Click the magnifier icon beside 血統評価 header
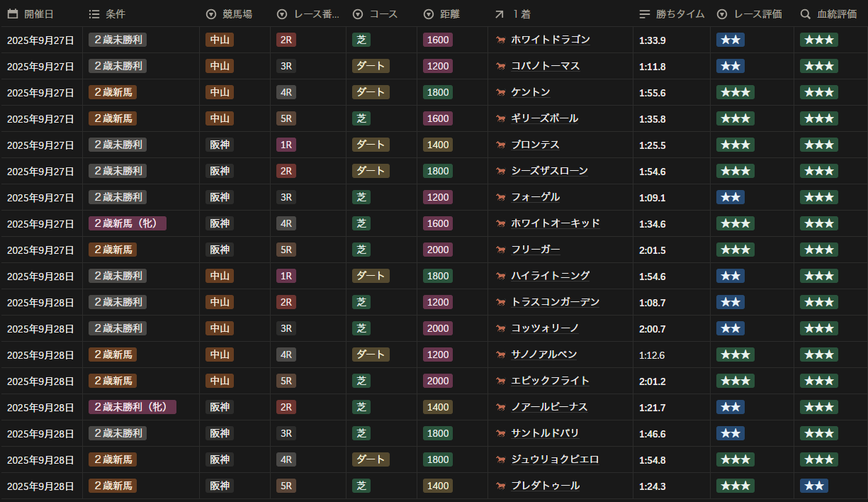 tap(806, 14)
